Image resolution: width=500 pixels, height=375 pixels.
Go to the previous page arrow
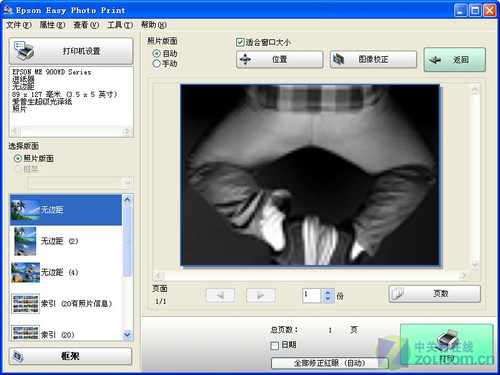(x=220, y=295)
